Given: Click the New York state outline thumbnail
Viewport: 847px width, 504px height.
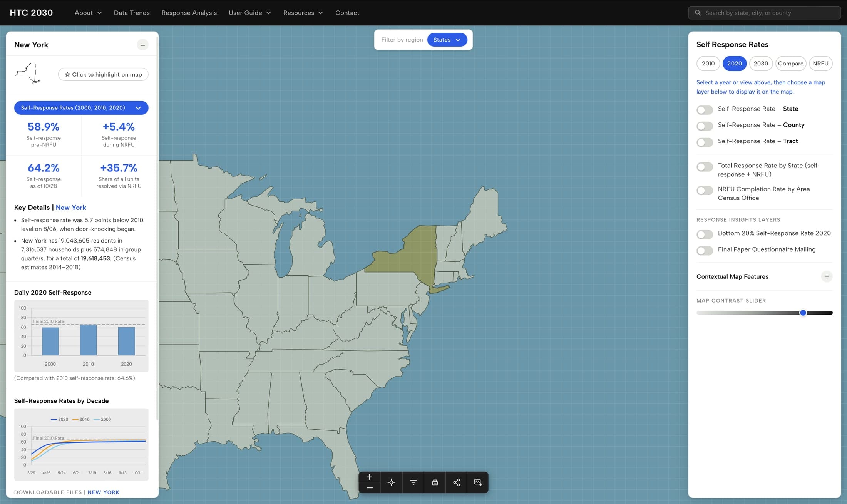Looking at the screenshot, I should (27, 73).
